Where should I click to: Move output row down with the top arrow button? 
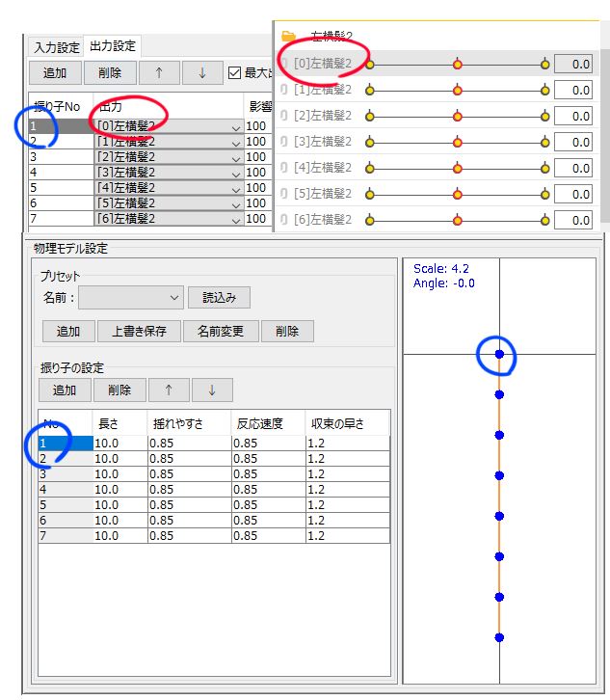pos(202,72)
